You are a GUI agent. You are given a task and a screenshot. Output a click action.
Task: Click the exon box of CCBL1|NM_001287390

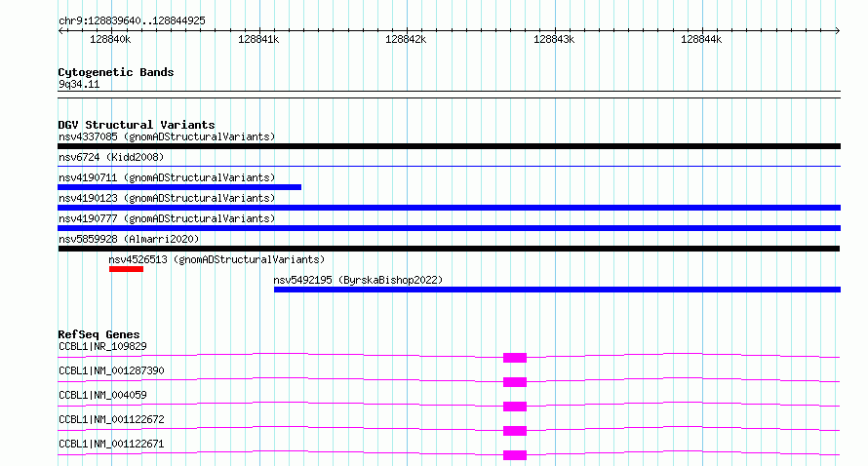point(515,382)
